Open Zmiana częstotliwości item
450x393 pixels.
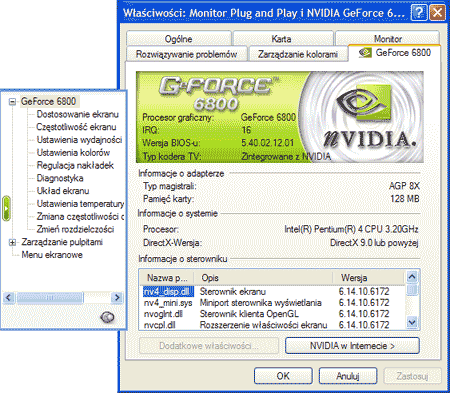tap(80, 217)
